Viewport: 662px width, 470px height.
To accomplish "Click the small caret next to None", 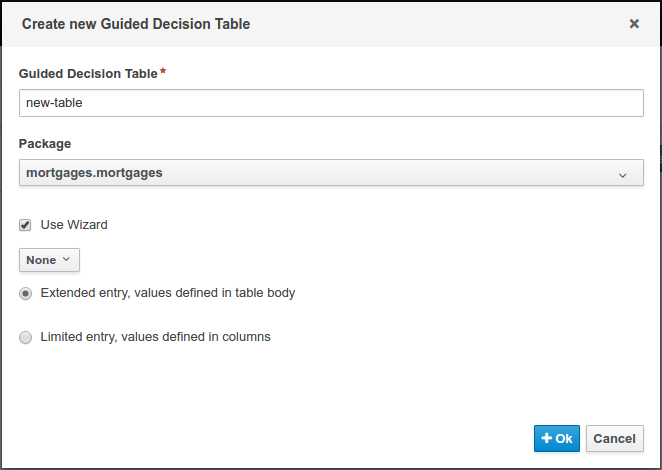I will click(x=67, y=260).
